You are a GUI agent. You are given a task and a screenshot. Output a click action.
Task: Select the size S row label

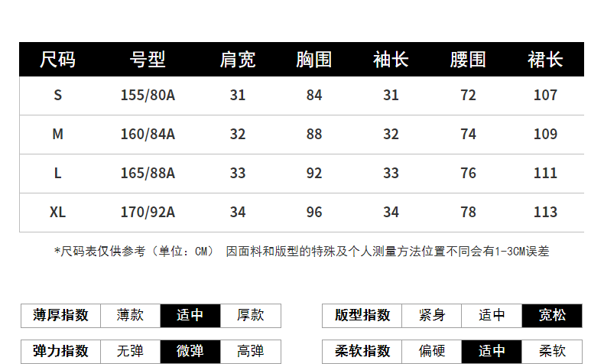pyautogui.click(x=57, y=96)
